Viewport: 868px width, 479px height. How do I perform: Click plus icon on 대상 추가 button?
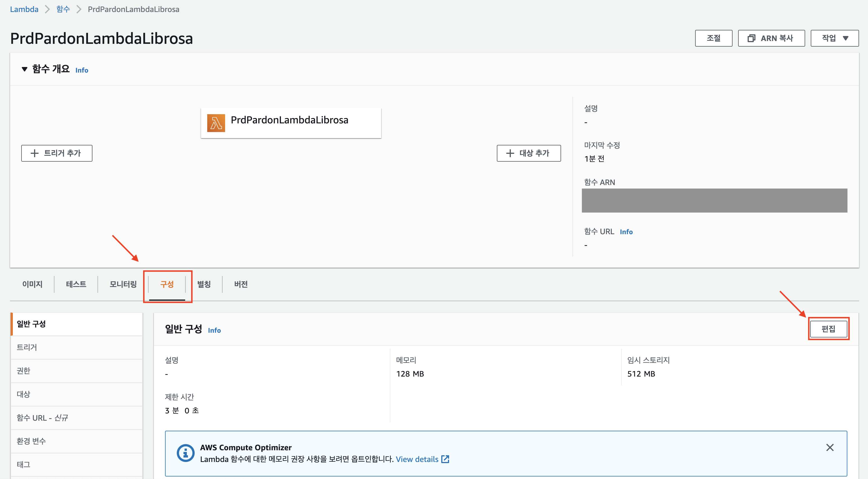tap(510, 153)
